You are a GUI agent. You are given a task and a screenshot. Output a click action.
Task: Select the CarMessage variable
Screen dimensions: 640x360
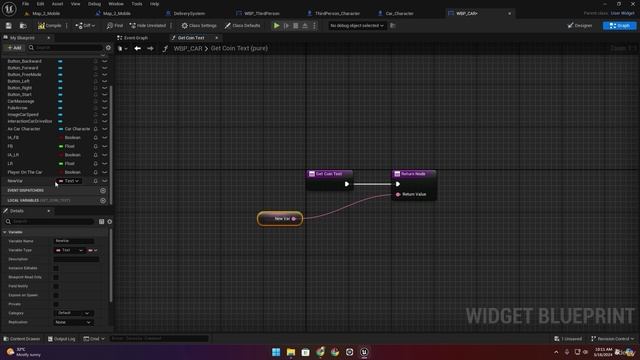[x=21, y=101]
